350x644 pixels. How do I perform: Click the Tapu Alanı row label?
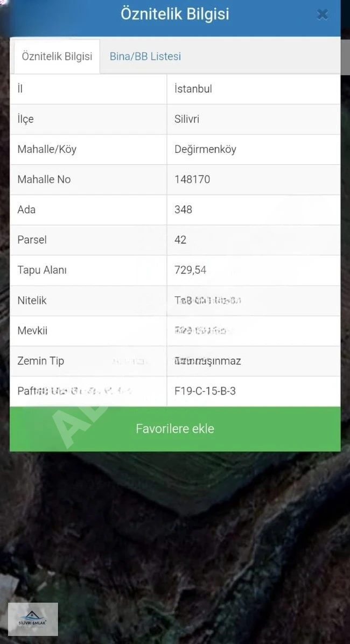click(42, 270)
